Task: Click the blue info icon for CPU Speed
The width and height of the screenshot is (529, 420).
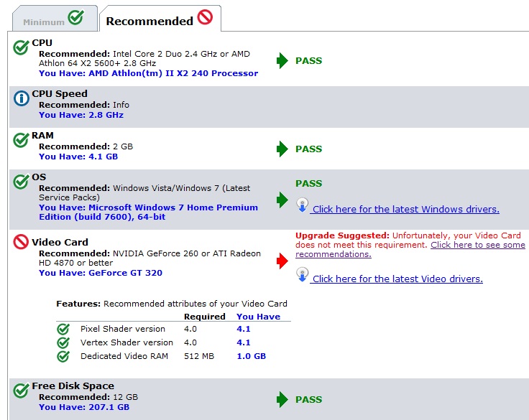Action: pyautogui.click(x=22, y=98)
